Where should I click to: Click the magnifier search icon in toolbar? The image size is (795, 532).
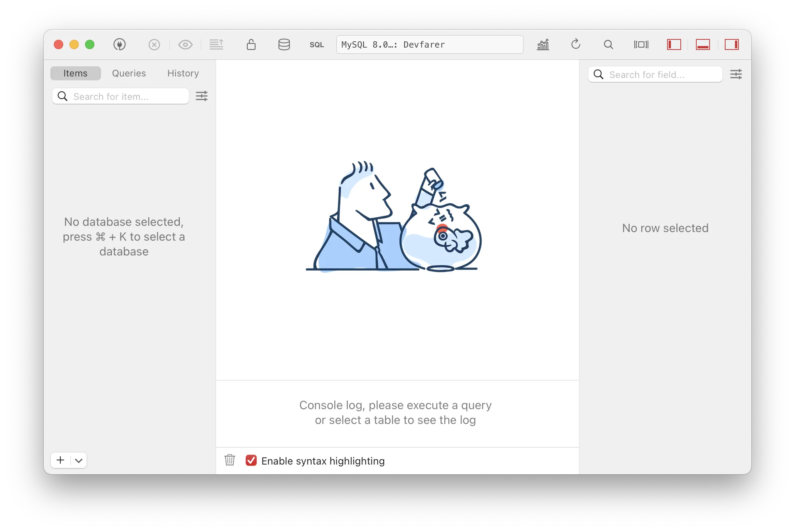(609, 44)
